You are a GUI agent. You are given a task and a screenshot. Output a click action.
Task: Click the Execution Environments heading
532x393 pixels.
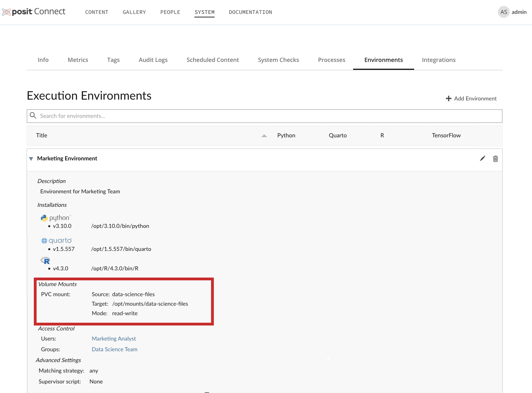[89, 96]
